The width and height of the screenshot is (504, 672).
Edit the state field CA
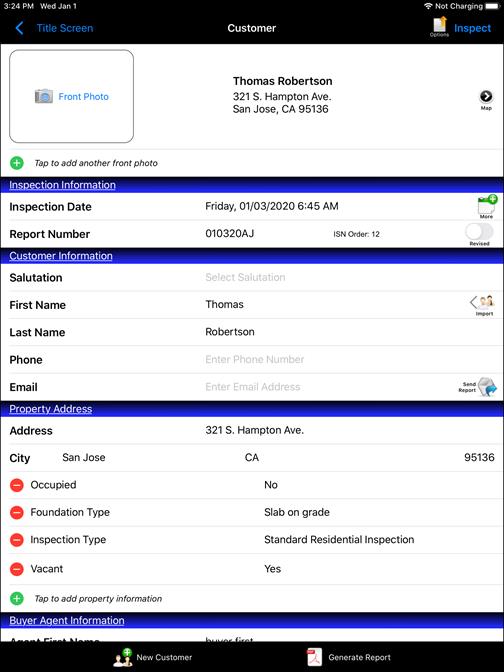coord(252,458)
